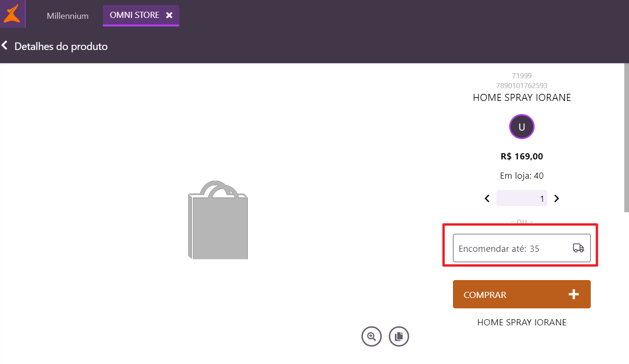Viewport: 629px width, 364px height.
Task: Click the orange Millennium logo icon
Action: [12, 14]
